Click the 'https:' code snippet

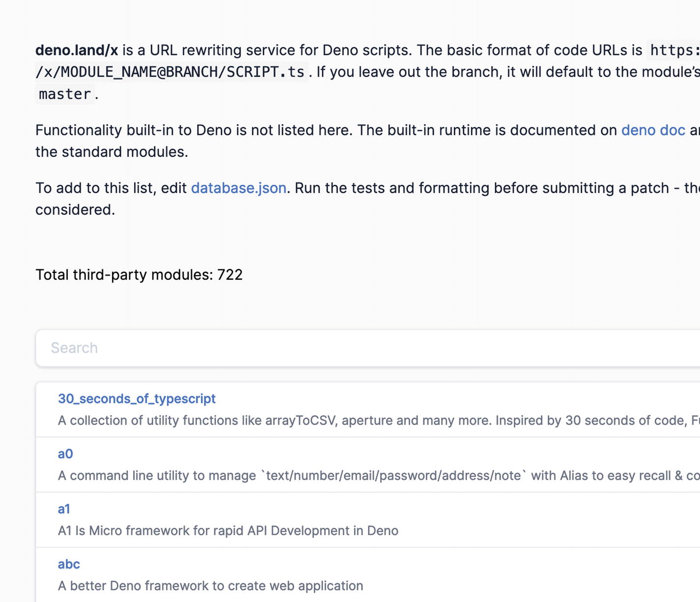pyautogui.click(x=674, y=50)
